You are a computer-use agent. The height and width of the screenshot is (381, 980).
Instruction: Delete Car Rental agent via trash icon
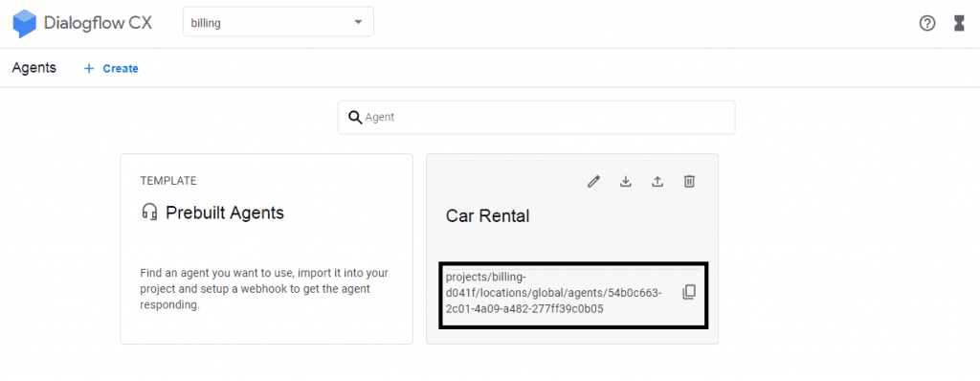tap(689, 182)
